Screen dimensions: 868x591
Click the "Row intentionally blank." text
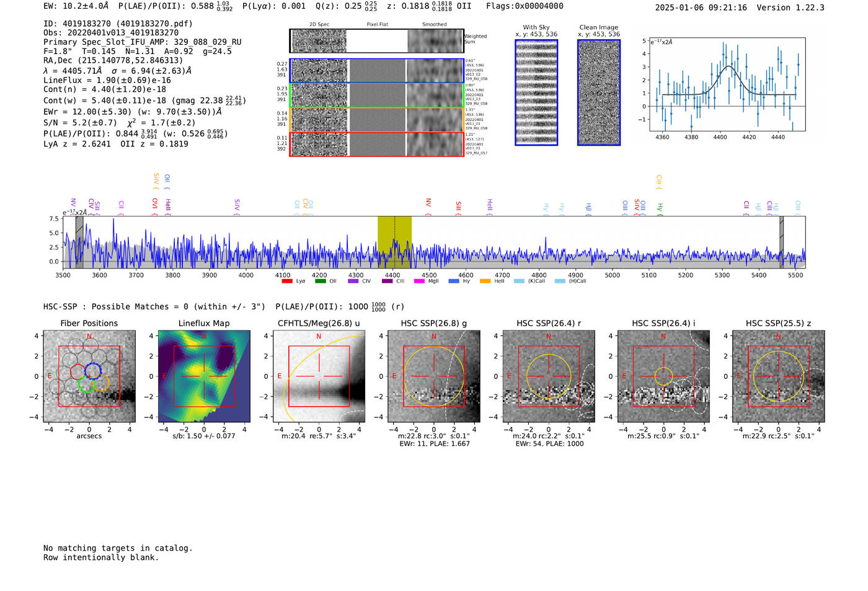click(x=101, y=558)
